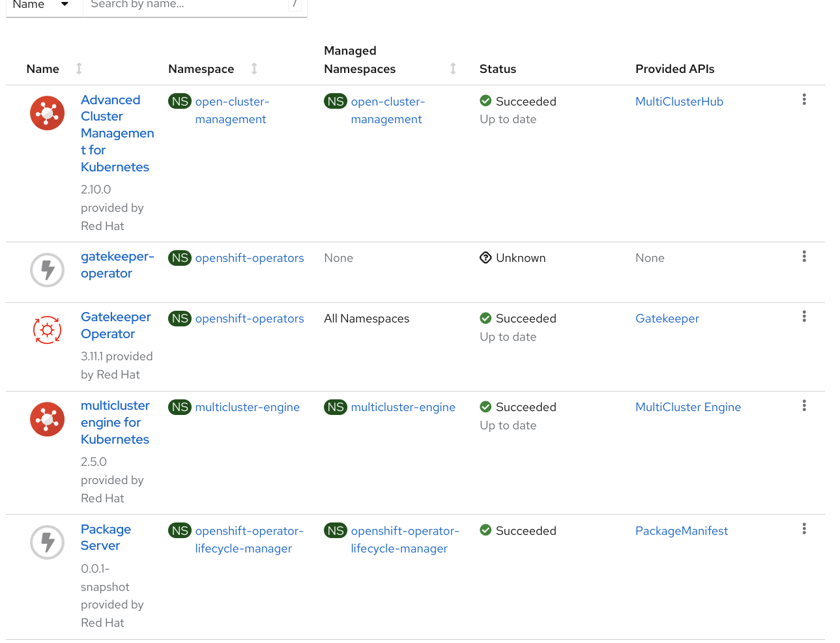Screen dimensions: 840x643
Task: Open actions menu for multicluster engine row
Action: (x=804, y=406)
